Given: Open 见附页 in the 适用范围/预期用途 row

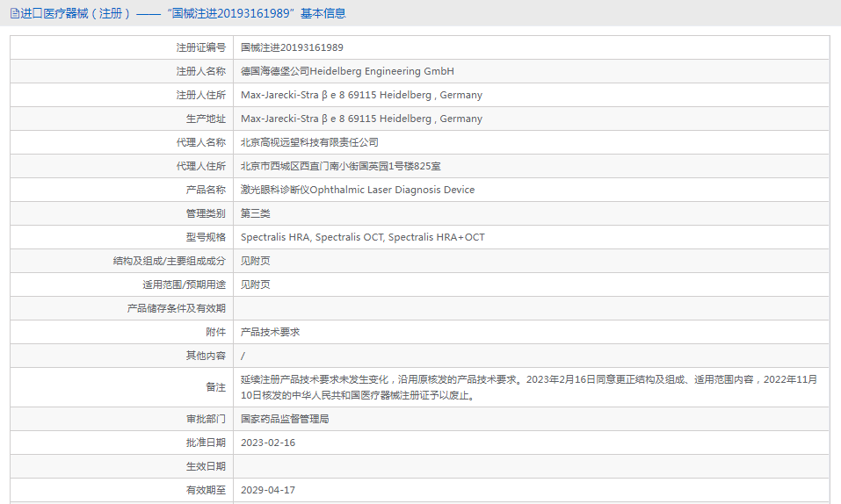Looking at the screenshot, I should point(255,284).
